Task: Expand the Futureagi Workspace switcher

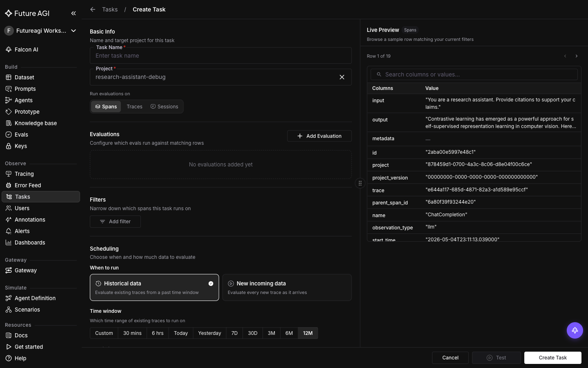Action: click(x=40, y=31)
